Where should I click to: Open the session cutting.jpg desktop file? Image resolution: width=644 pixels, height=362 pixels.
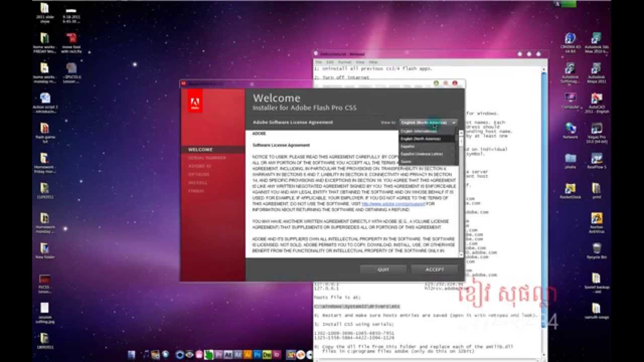pyautogui.click(x=45, y=313)
